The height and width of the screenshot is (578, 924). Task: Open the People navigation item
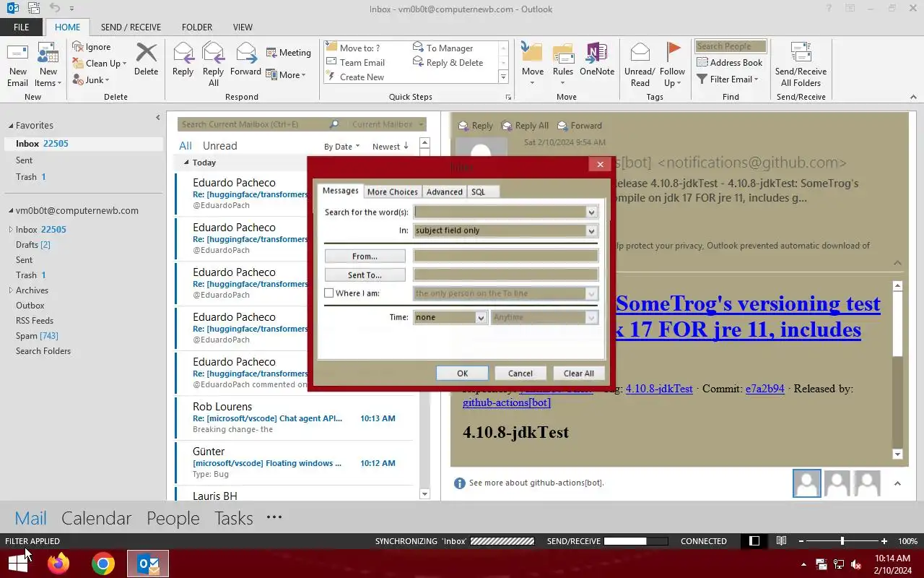[x=173, y=518]
